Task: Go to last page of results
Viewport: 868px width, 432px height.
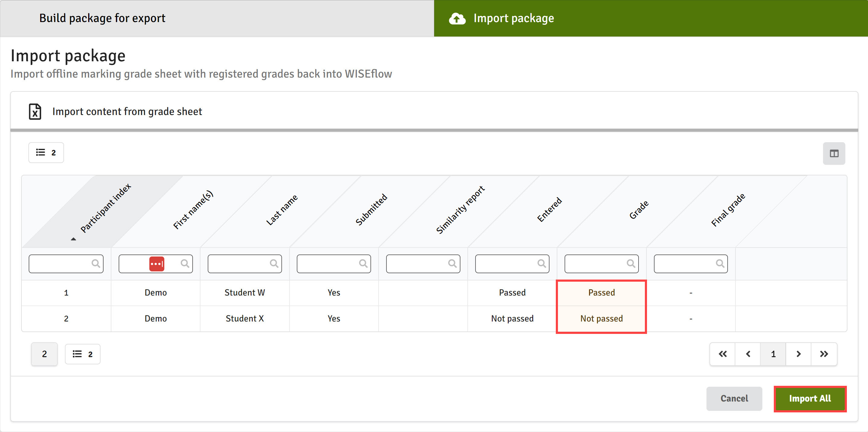Action: (x=824, y=354)
